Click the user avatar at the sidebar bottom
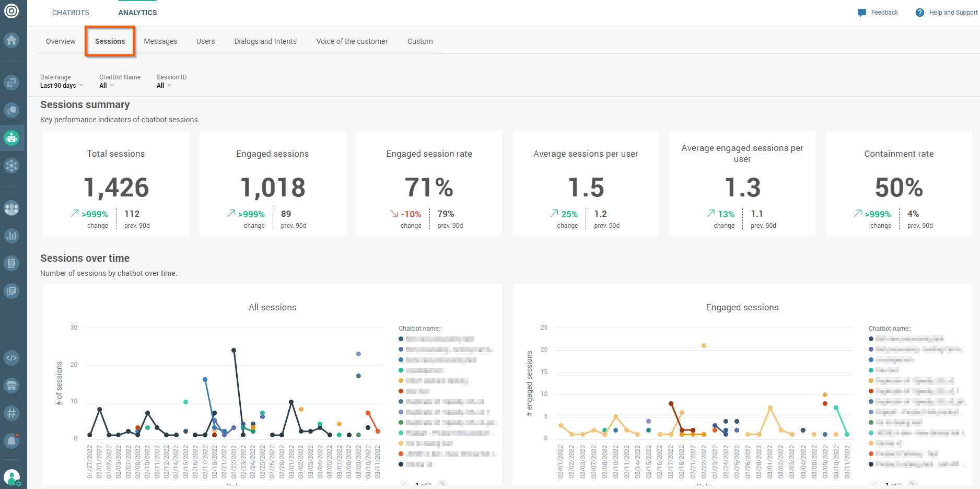The height and width of the screenshot is (489, 980). point(11,476)
